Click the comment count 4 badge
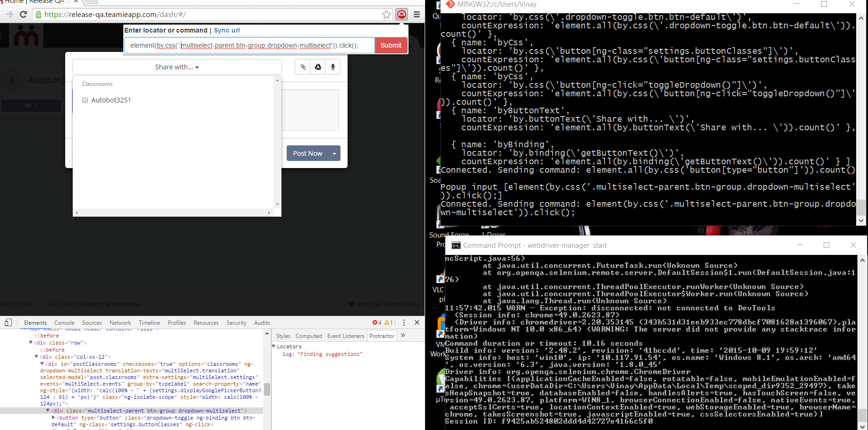 [31, 106]
